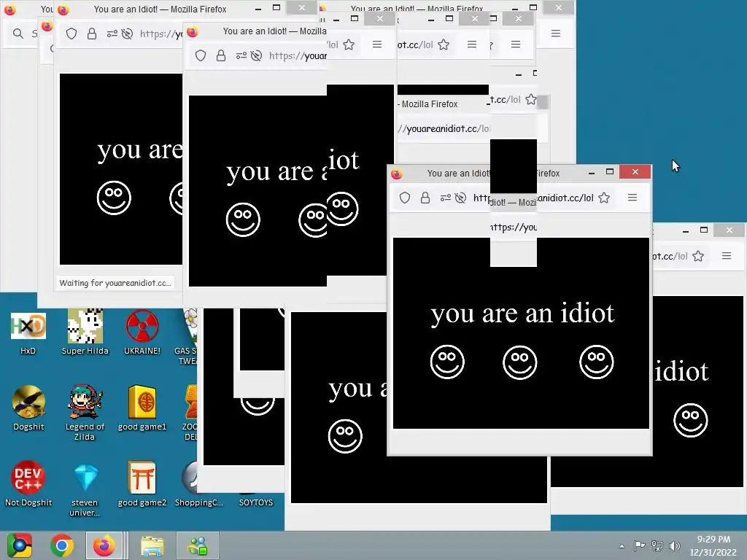The height and width of the screenshot is (560, 747).
Task: Open the ShoppingC... desktop icon
Action: point(198,484)
